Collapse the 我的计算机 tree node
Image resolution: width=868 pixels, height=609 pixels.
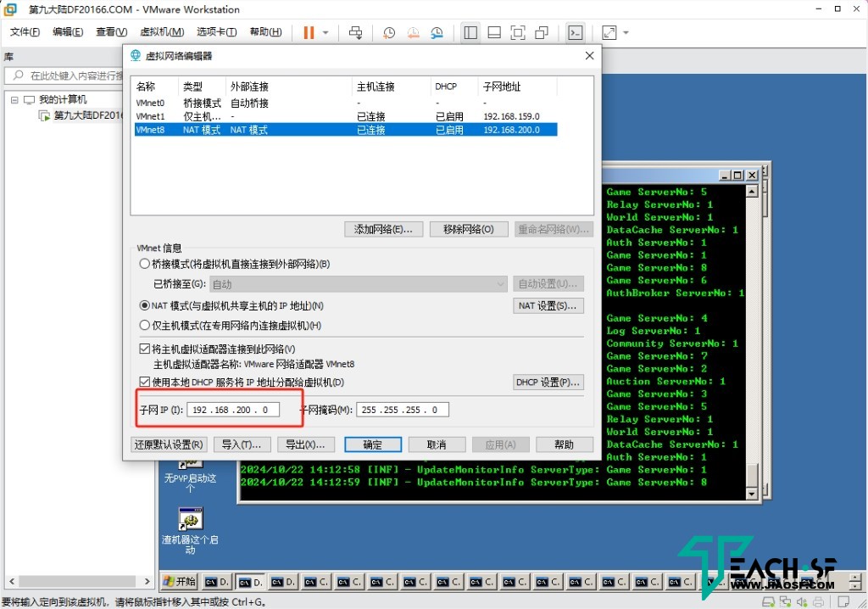(14, 100)
